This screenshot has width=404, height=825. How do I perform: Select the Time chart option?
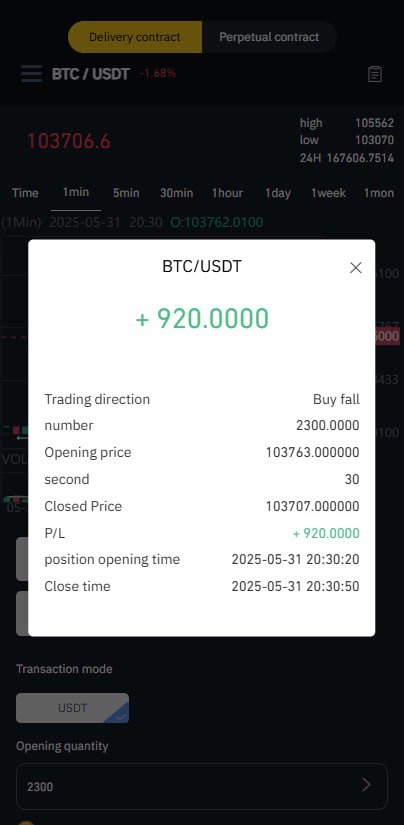[x=25, y=193]
